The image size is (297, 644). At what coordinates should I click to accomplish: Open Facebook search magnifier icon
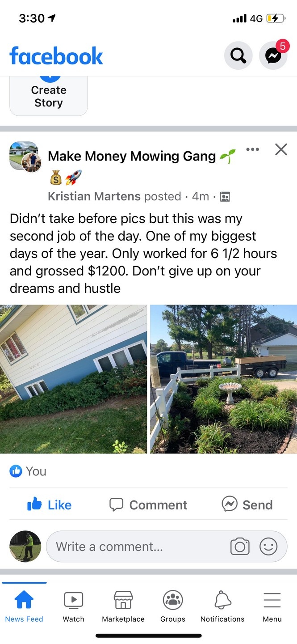pos(238,55)
